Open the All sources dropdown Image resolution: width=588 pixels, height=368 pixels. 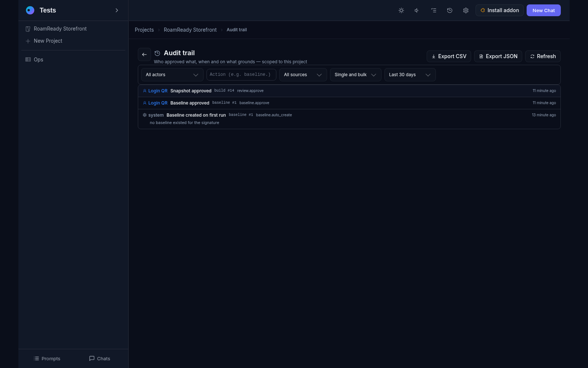303,75
